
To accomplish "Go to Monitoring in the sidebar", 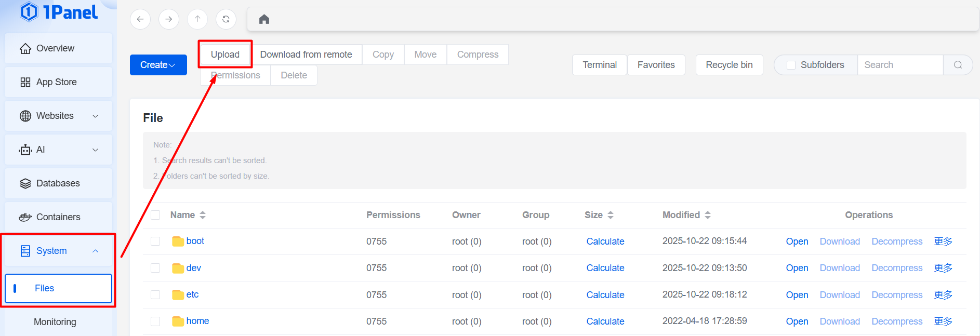I will click(55, 322).
